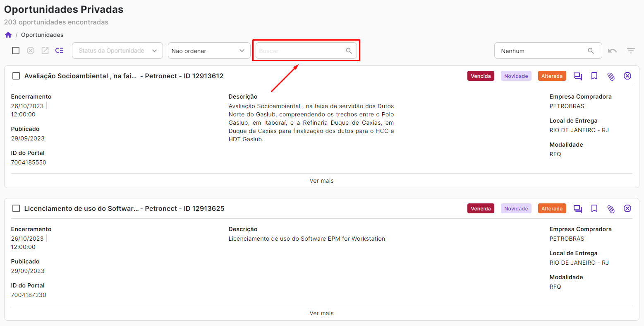Open comments for opportunity ID 12913612
Viewport: 644px width, 326px height.
click(577, 76)
